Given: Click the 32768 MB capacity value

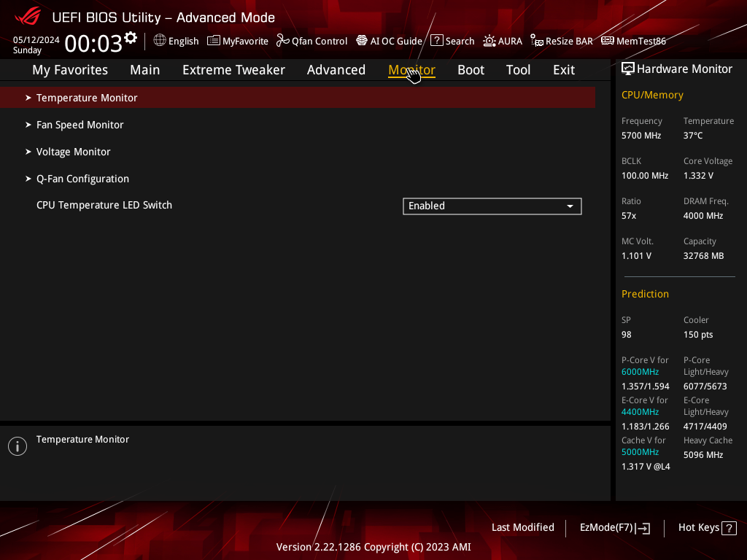Looking at the screenshot, I should (703, 256).
